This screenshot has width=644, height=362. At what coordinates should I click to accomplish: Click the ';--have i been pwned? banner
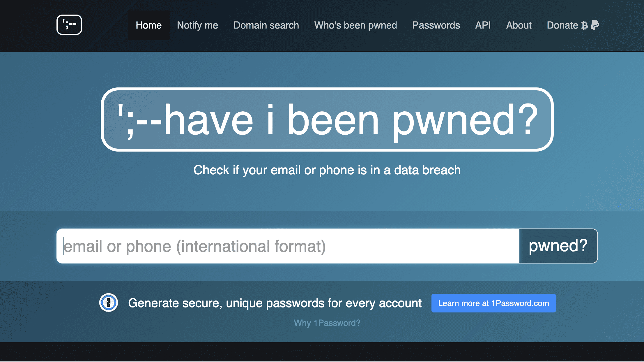tap(327, 120)
